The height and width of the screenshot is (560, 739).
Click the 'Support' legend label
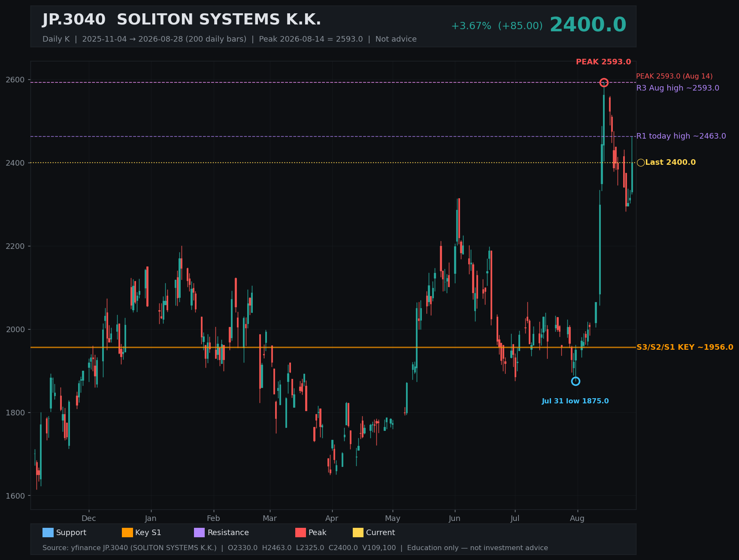click(x=71, y=533)
